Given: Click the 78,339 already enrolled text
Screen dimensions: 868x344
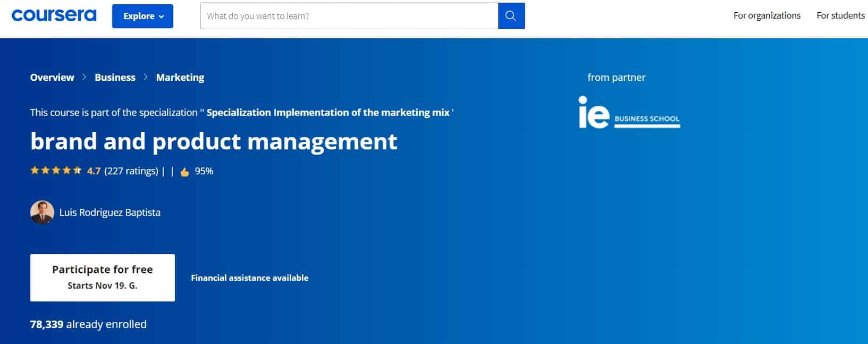Looking at the screenshot, I should 88,324.
